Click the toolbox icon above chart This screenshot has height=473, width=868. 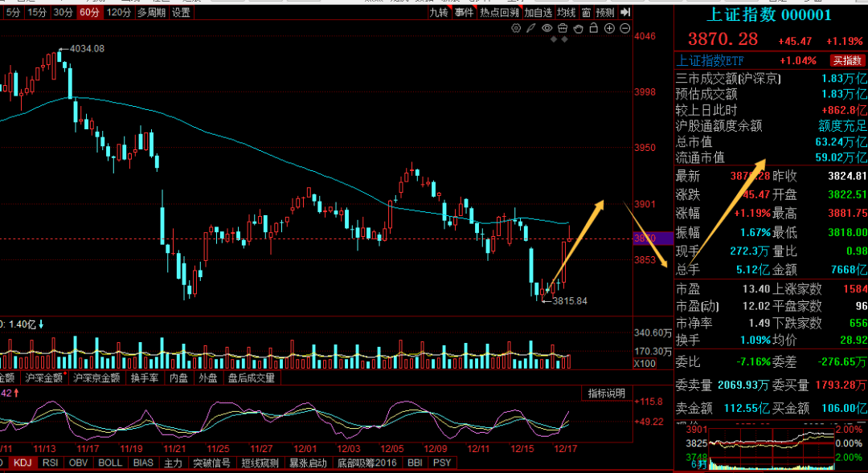click(x=563, y=28)
